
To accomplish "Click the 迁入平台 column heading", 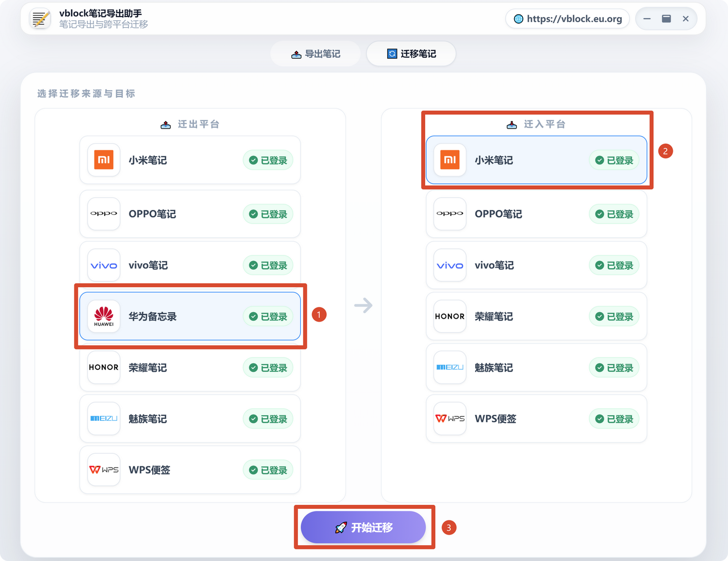I will [536, 124].
